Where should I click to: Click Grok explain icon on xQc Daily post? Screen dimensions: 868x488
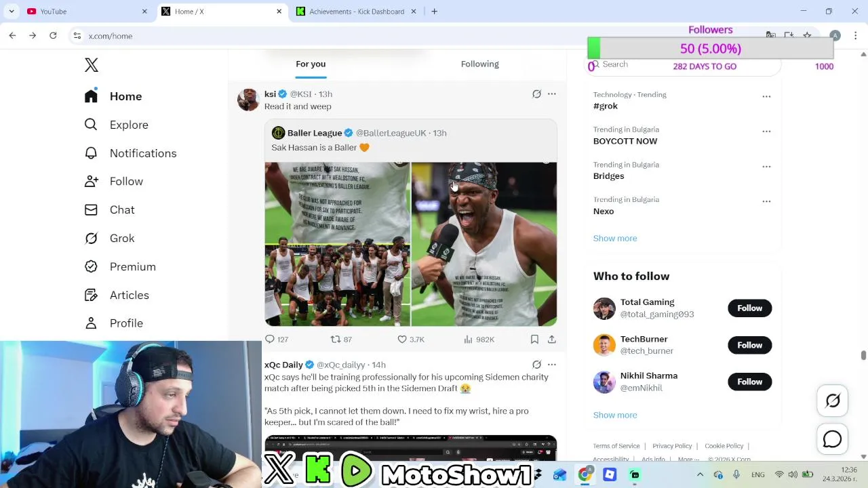[x=536, y=365]
